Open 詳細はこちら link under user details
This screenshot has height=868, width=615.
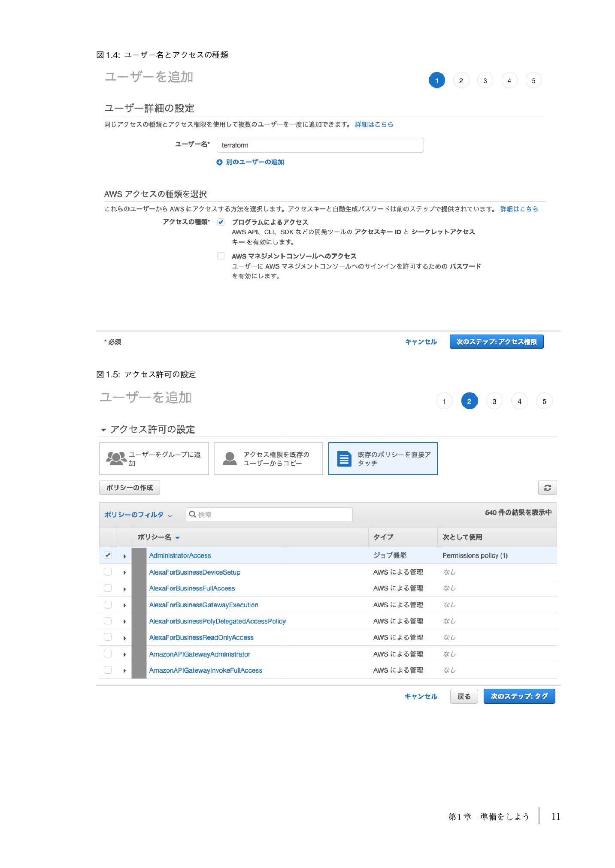click(374, 124)
